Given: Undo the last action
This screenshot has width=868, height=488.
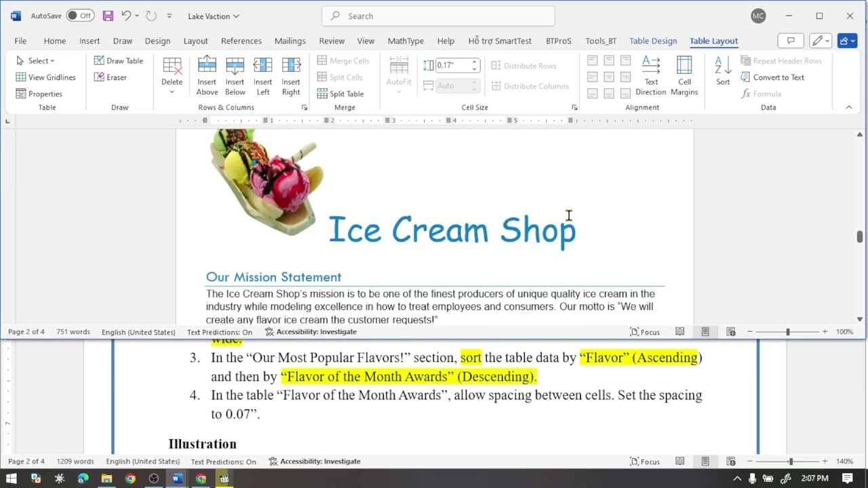Looking at the screenshot, I should (126, 16).
